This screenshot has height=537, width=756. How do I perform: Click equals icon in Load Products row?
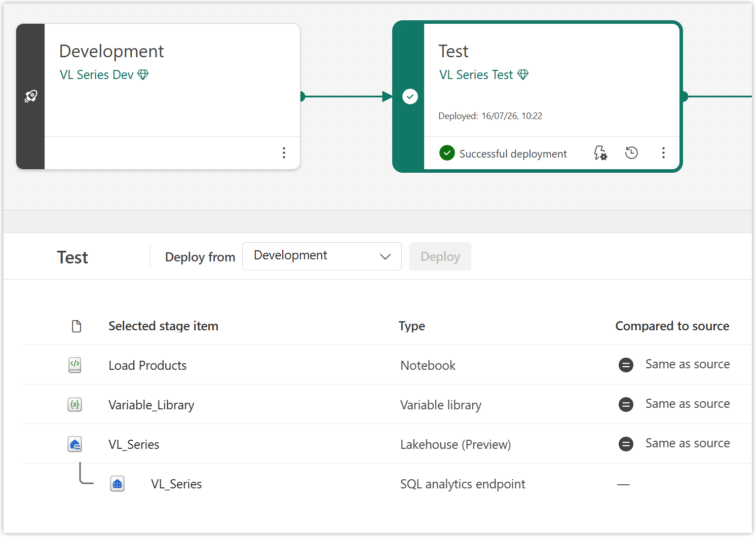[626, 365]
